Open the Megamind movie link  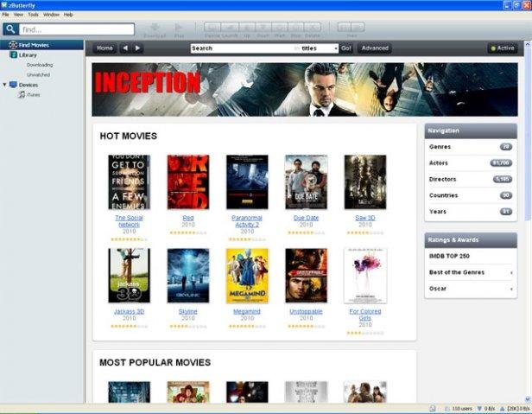247,311
